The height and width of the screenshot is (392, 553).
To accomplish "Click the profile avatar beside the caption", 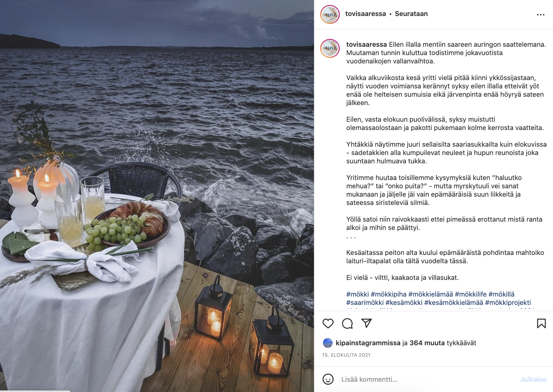I will 330,48.
